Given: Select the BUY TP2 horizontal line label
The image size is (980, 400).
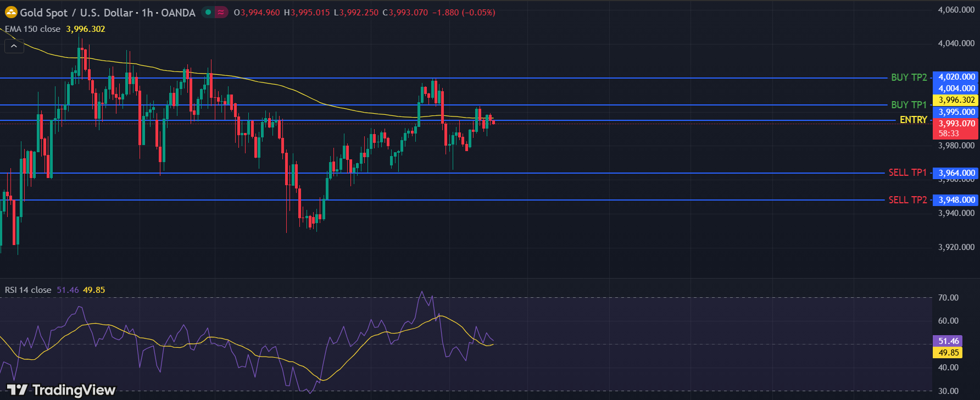Looking at the screenshot, I should click(909, 77).
